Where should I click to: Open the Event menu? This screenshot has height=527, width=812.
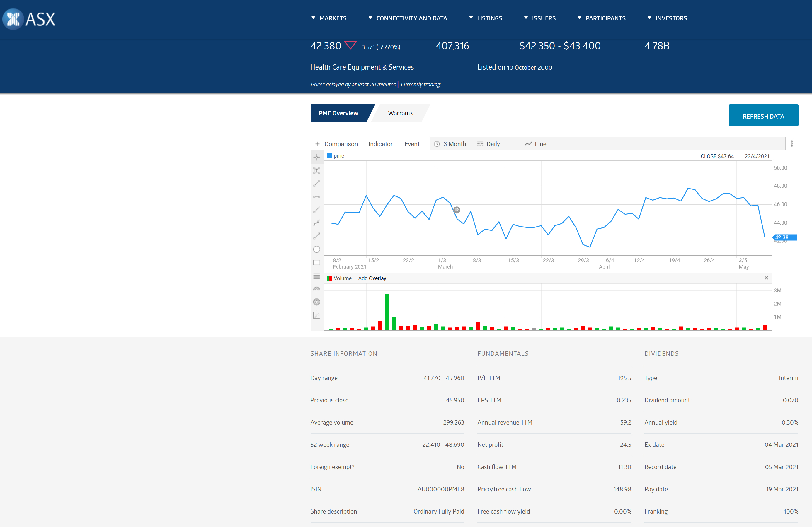click(x=412, y=144)
